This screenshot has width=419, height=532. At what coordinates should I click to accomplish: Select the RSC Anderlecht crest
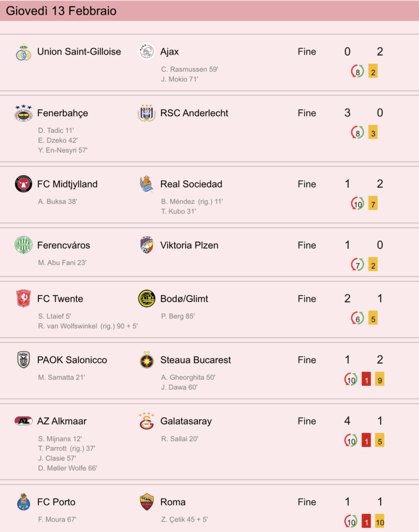click(146, 113)
